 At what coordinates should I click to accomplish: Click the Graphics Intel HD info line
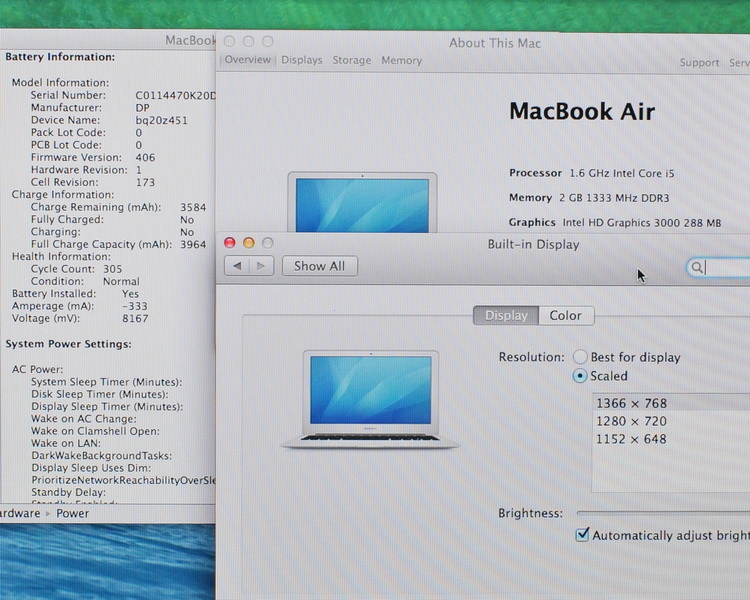click(615, 222)
